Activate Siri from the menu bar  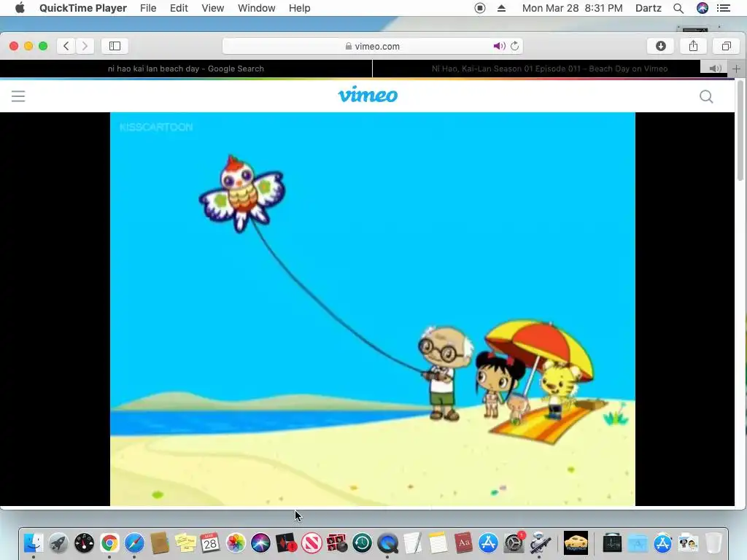pyautogui.click(x=703, y=8)
